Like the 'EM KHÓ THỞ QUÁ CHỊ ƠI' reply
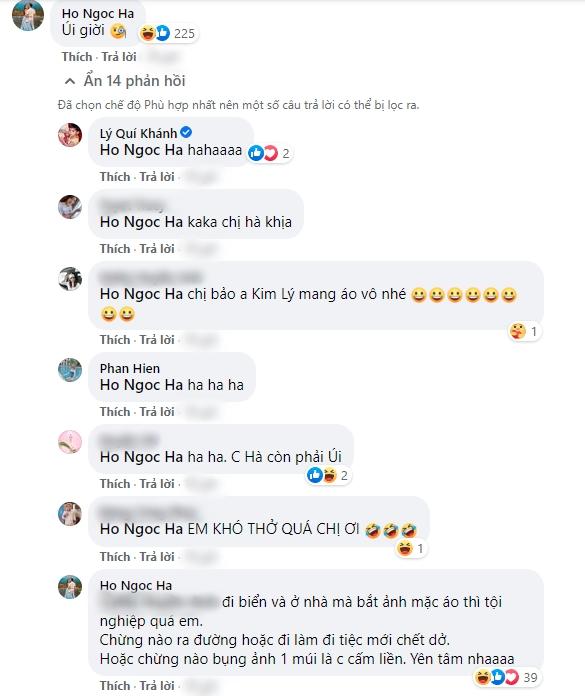585x696 pixels. pos(115,557)
